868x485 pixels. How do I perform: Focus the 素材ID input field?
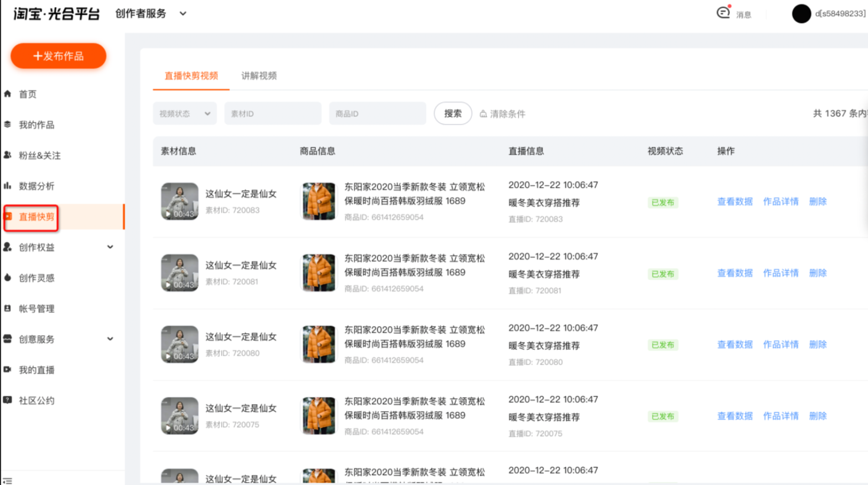coord(272,114)
